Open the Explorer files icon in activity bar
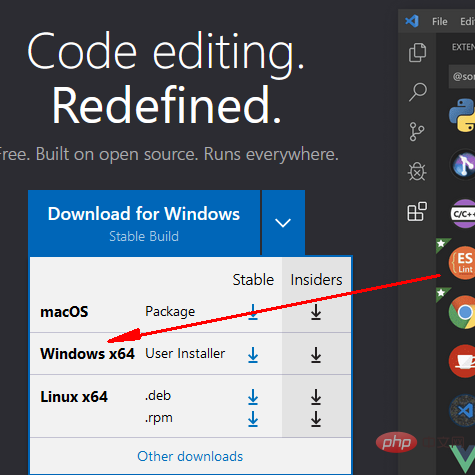Image resolution: width=475 pixels, height=475 pixels. pyautogui.click(x=417, y=52)
